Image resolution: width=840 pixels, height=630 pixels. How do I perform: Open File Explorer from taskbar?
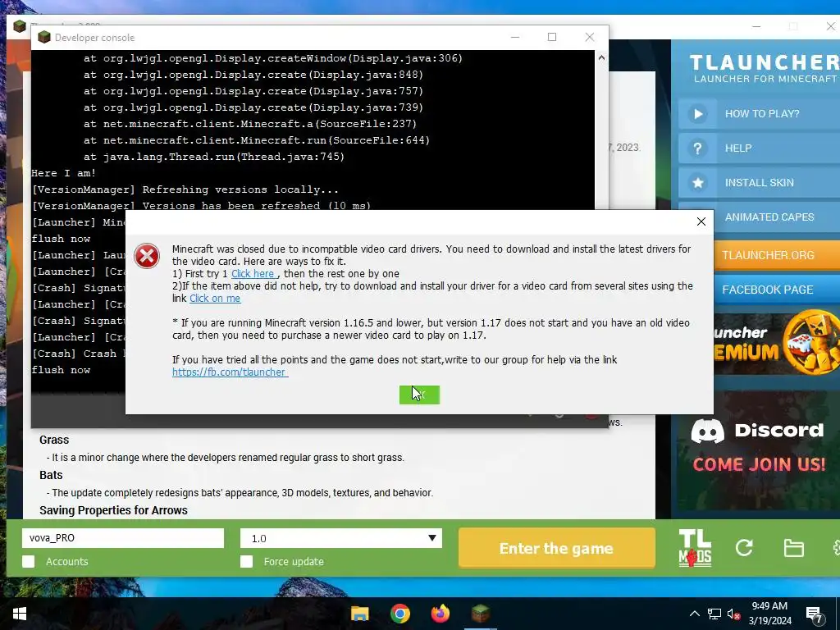click(360, 614)
